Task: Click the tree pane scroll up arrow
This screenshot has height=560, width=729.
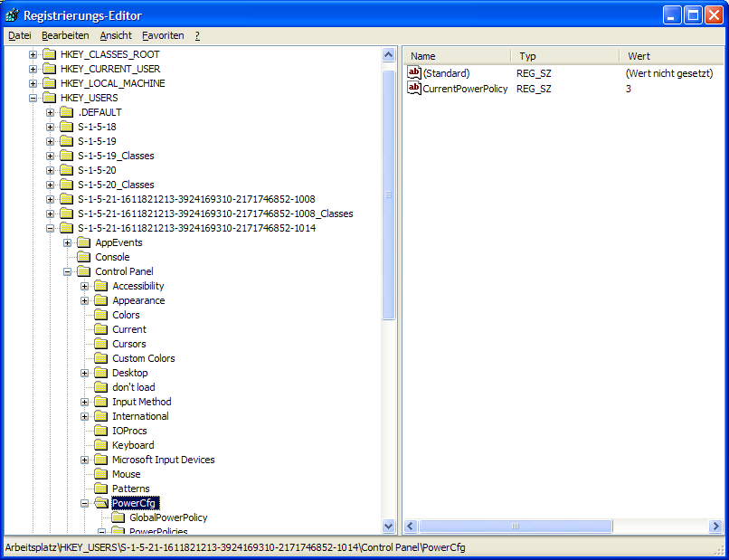Action: coord(388,55)
